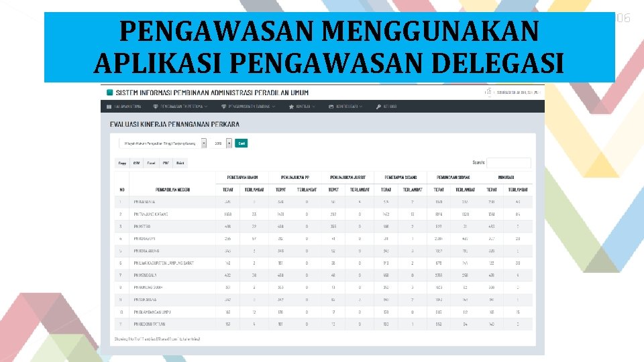
Task: Open the Wilayah Hukum Pengadilan Tinggi dropdown
Action: (162, 143)
